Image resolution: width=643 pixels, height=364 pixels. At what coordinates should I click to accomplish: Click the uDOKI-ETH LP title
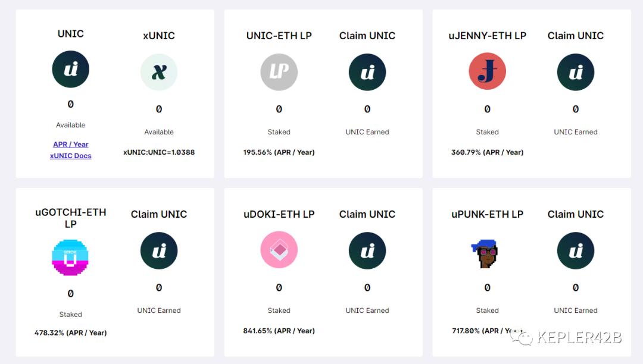[x=279, y=214]
